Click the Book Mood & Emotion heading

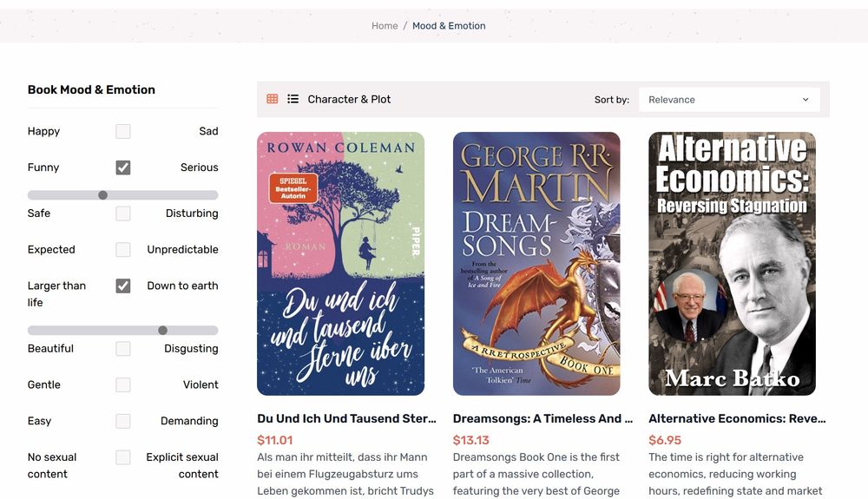click(91, 89)
